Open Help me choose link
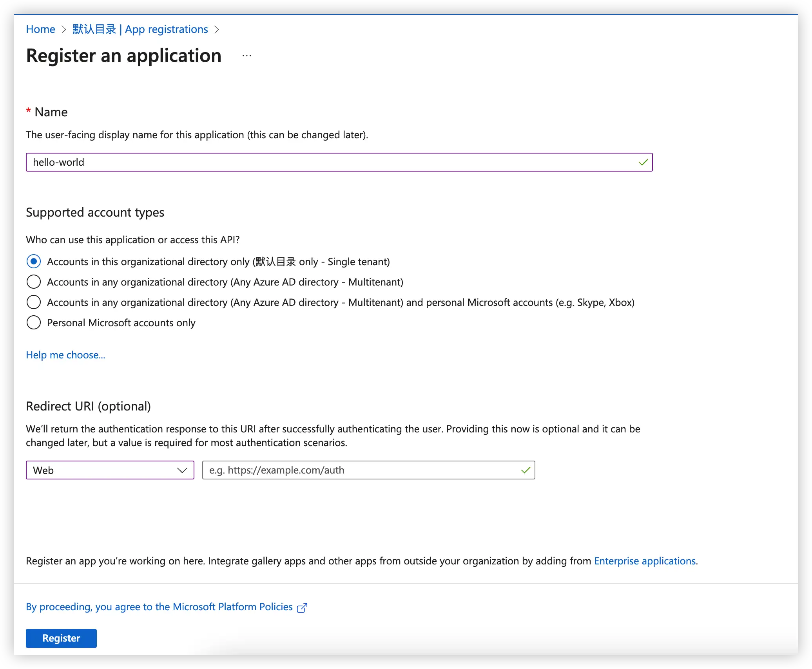Viewport: 812px width, 669px height. point(65,355)
